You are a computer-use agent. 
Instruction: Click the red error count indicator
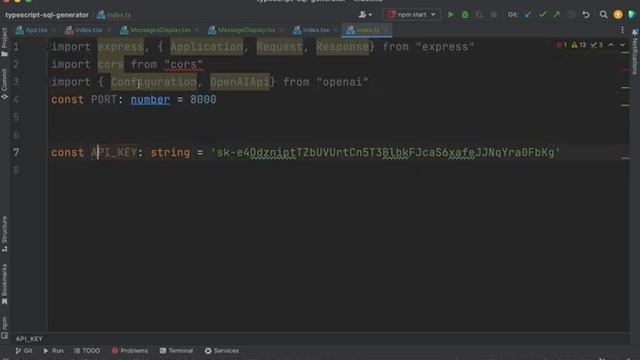[x=562, y=45]
